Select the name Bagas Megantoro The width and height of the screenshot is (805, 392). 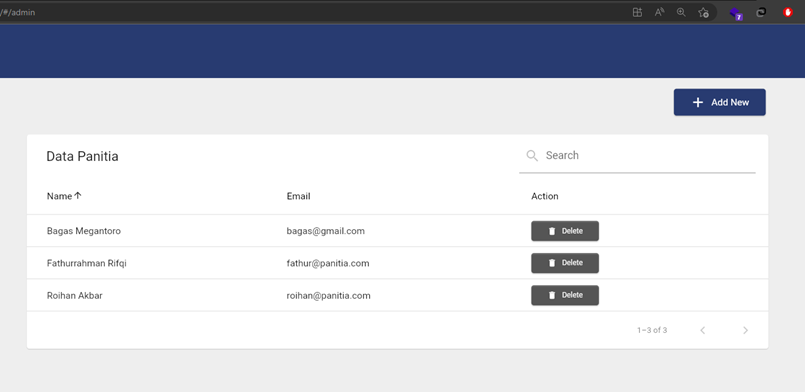(x=84, y=231)
